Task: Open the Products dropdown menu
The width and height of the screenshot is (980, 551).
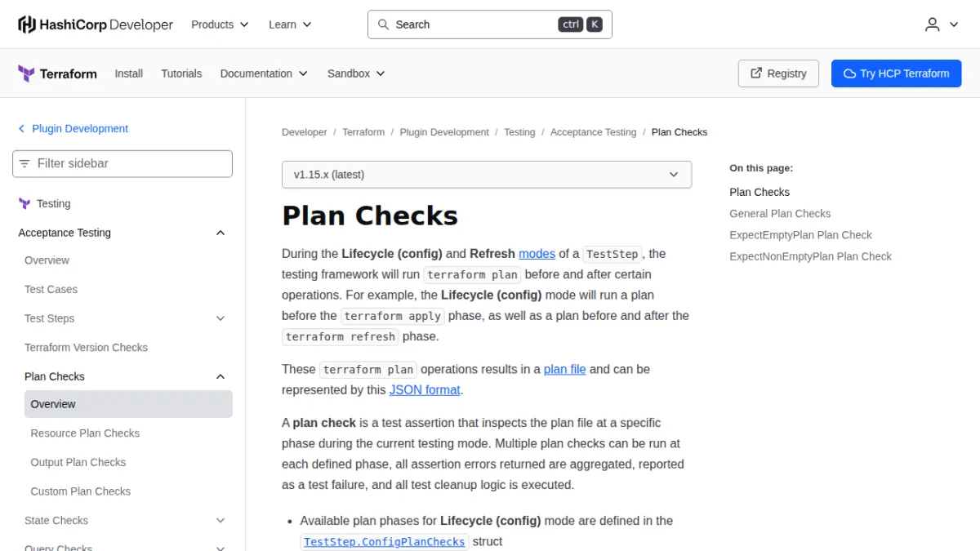Action: point(220,24)
